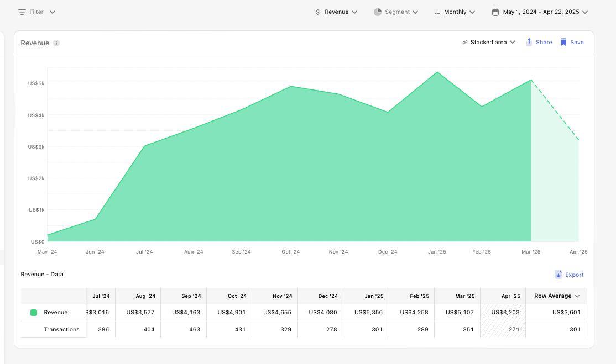Expand the Stacked area chart type dropdown
616x364 pixels.
(489, 42)
